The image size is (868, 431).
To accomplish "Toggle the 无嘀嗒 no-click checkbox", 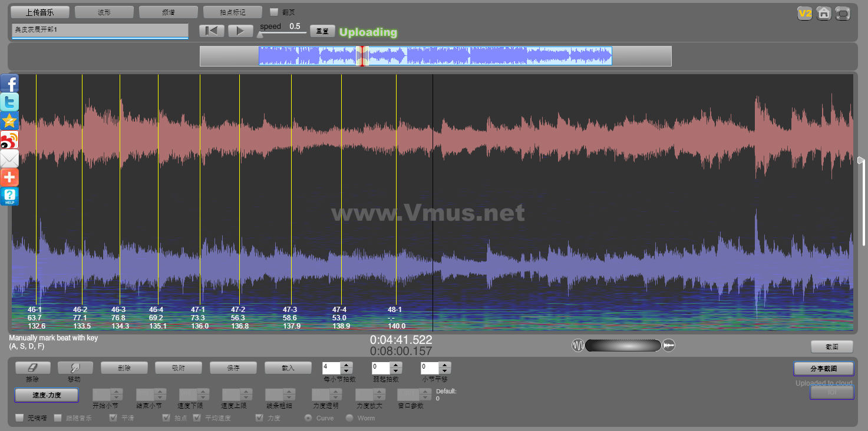I will [x=19, y=418].
